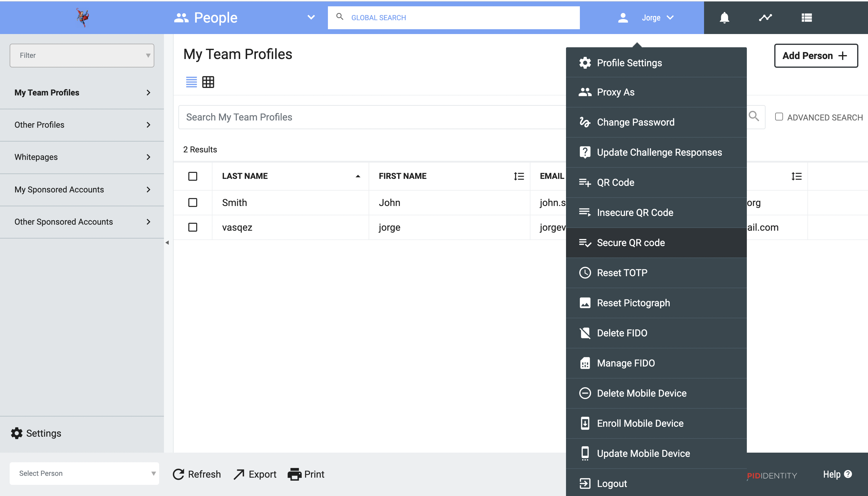Open the notifications bell
The height and width of the screenshot is (496, 868).
tap(724, 18)
